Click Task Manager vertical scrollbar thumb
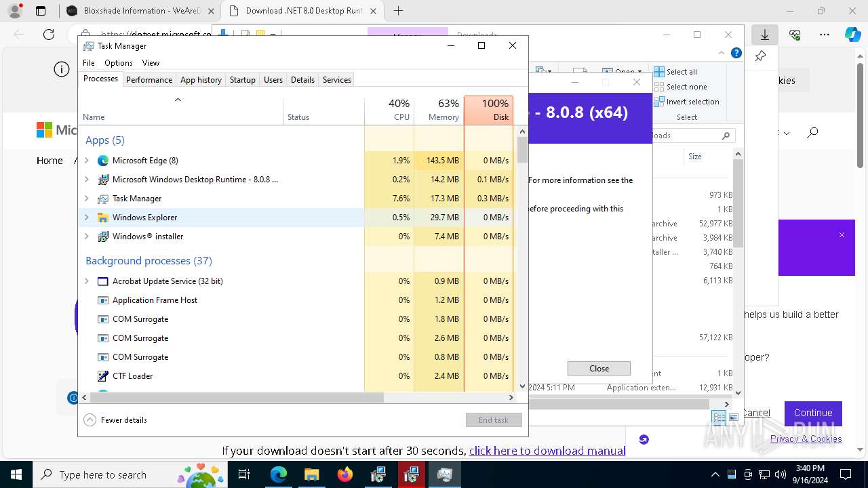This screenshot has height=488, width=868. [522, 150]
